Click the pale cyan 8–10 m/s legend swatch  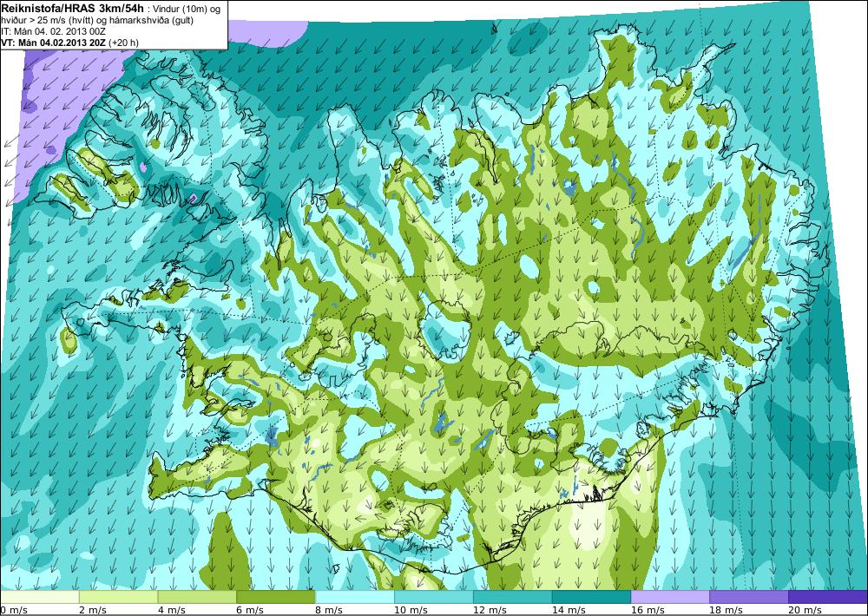click(x=355, y=597)
